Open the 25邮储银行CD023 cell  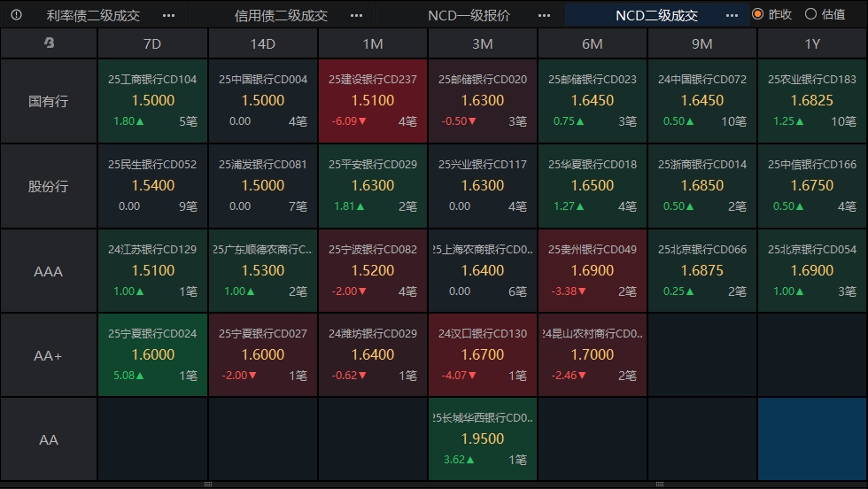click(593, 101)
